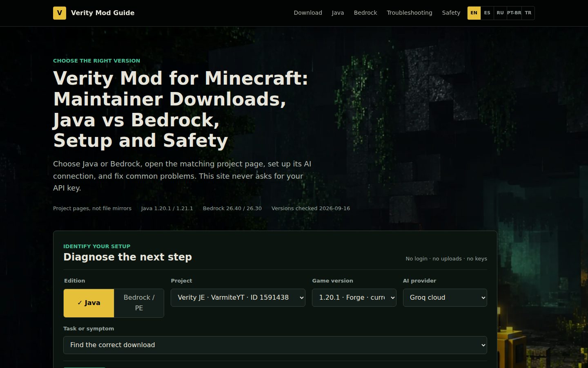Click the 'Java 1.20.1 / 1.21.1' text

pyautogui.click(x=167, y=209)
